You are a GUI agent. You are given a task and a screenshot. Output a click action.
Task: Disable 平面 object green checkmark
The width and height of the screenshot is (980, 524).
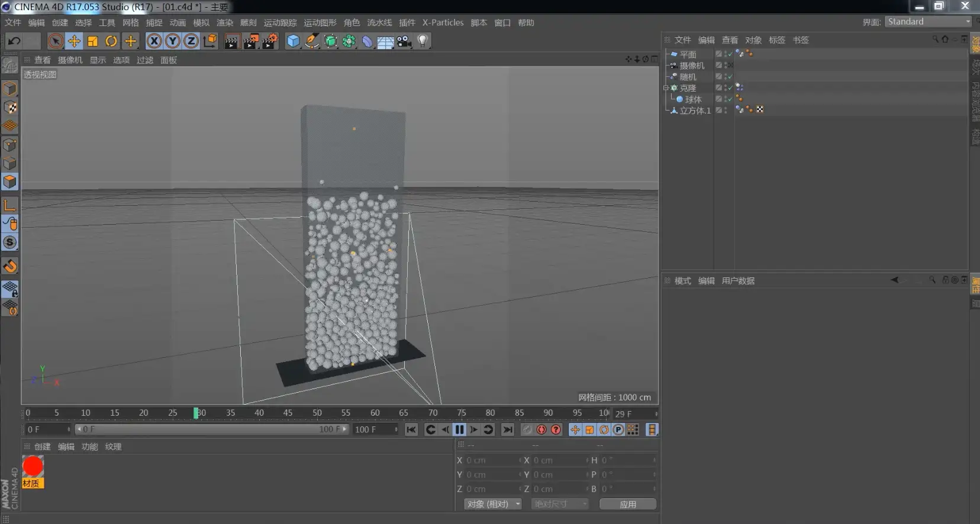[x=730, y=54]
